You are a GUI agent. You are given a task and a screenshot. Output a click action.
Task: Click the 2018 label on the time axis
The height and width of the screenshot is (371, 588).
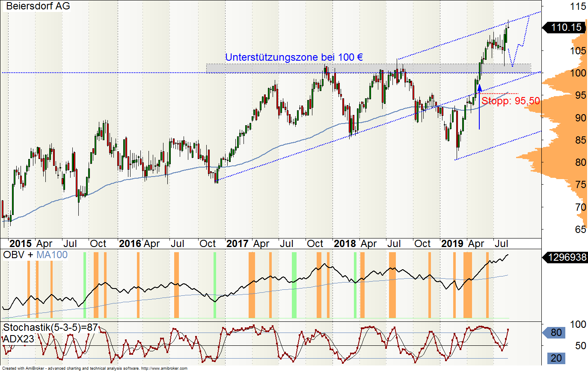coord(344,244)
